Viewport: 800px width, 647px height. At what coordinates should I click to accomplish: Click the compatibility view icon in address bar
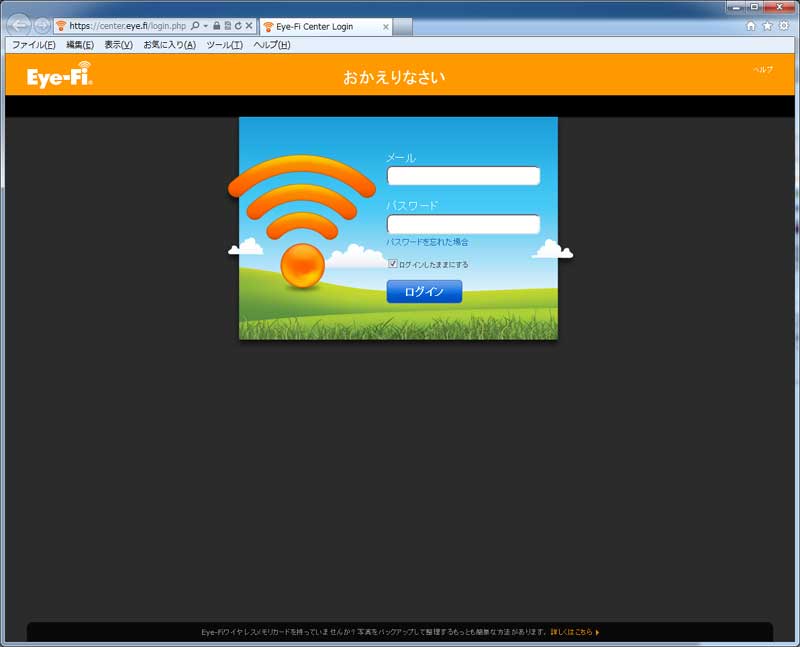[x=228, y=26]
